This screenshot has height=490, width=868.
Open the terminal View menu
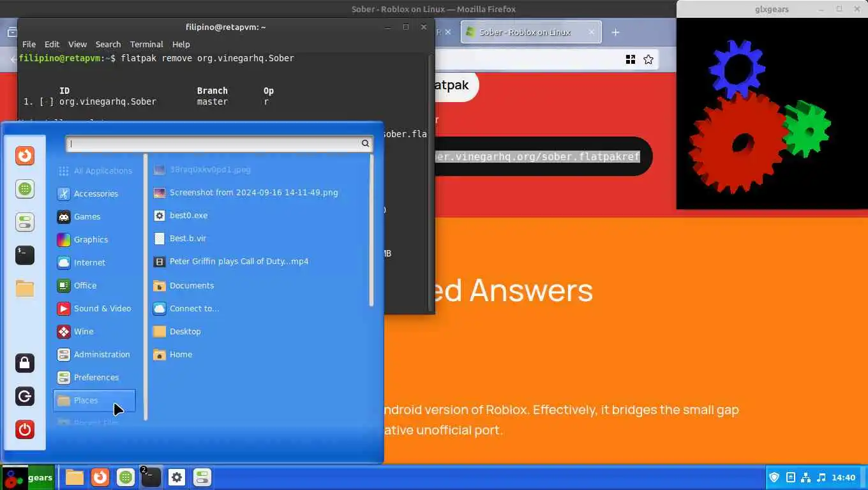(x=77, y=44)
